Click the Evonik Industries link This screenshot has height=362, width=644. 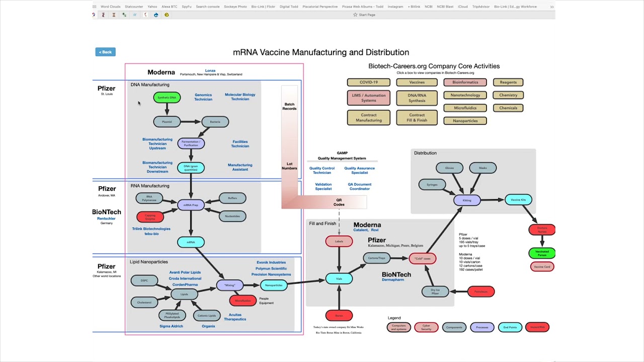pyautogui.click(x=271, y=262)
